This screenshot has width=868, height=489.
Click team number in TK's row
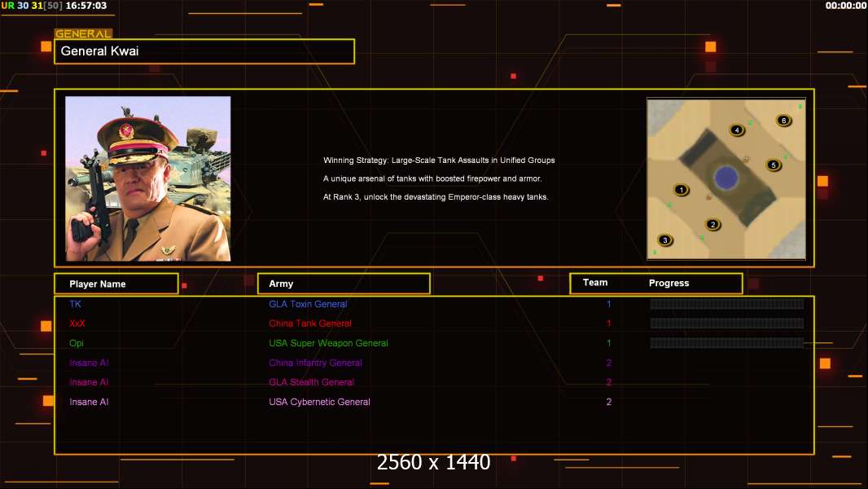pyautogui.click(x=608, y=304)
